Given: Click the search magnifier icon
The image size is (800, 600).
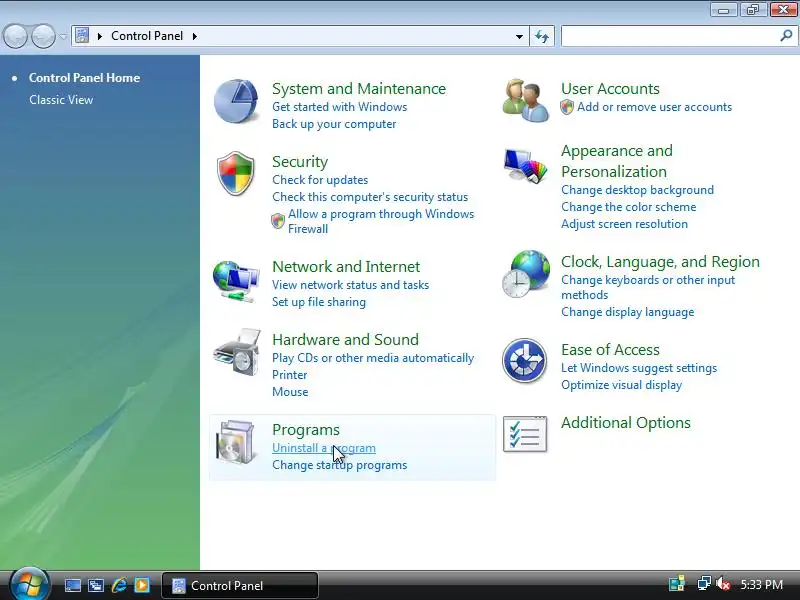Looking at the screenshot, I should 786,36.
